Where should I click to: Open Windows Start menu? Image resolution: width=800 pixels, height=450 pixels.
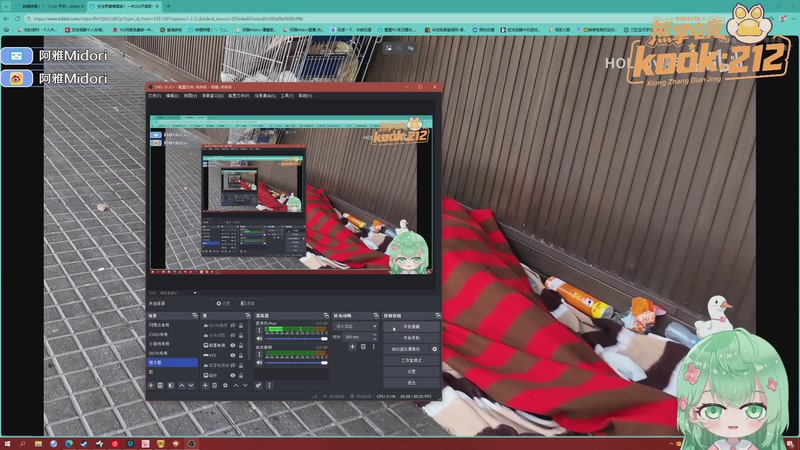pos(7,444)
